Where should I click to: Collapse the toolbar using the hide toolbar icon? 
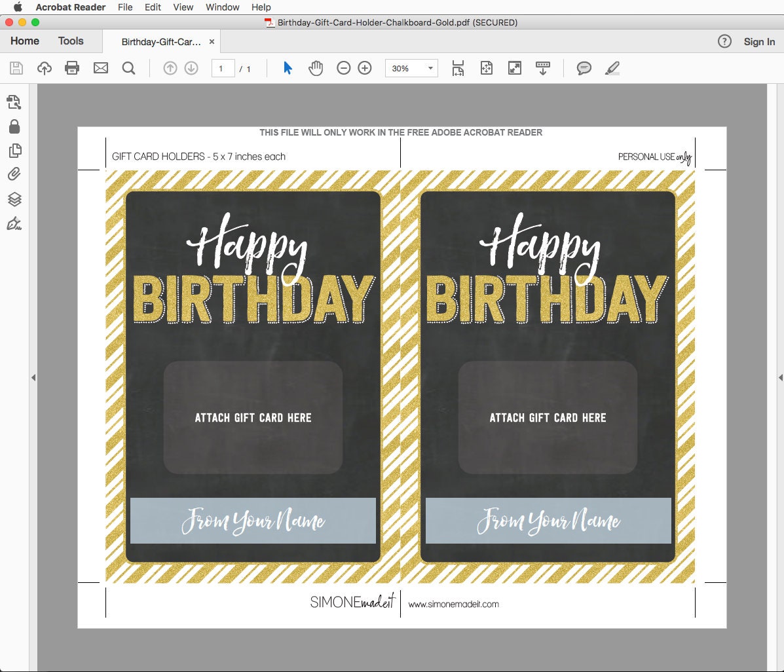[x=543, y=68]
